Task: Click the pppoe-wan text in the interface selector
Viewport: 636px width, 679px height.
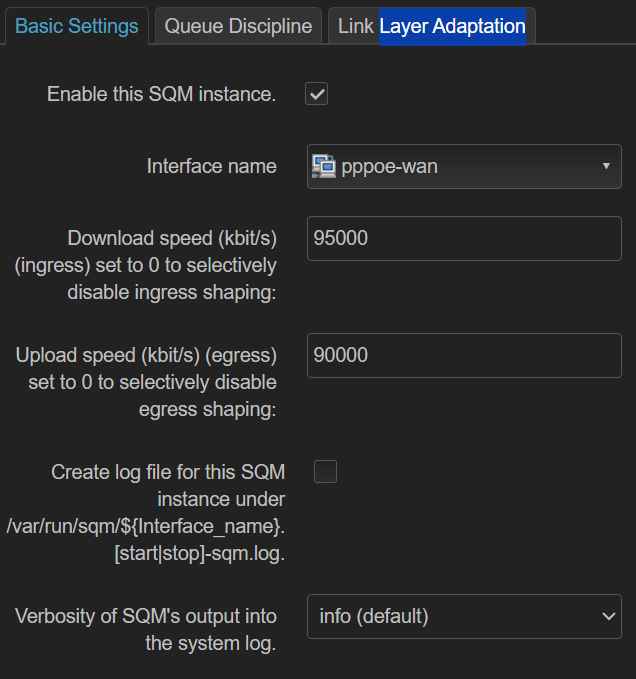Action: pyautogui.click(x=389, y=167)
